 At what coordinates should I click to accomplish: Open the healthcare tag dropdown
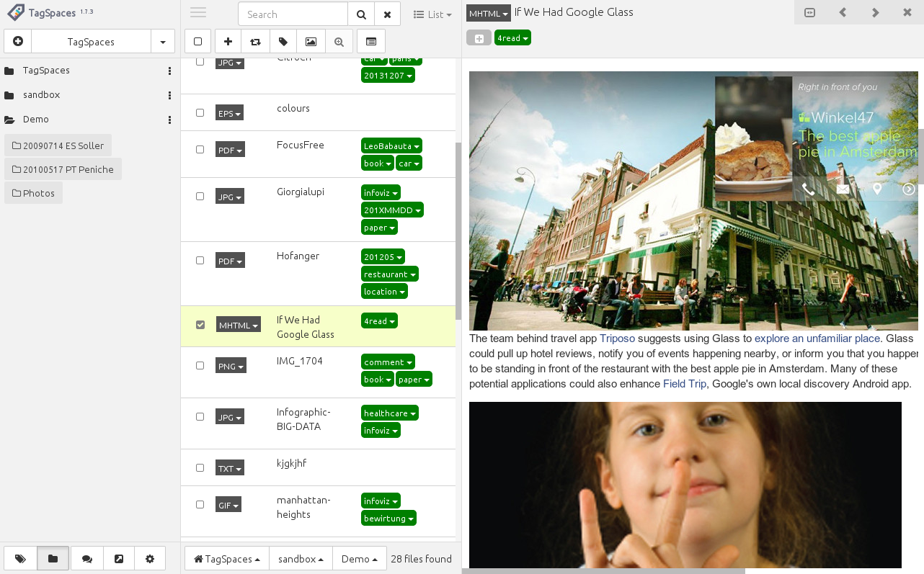(390, 413)
